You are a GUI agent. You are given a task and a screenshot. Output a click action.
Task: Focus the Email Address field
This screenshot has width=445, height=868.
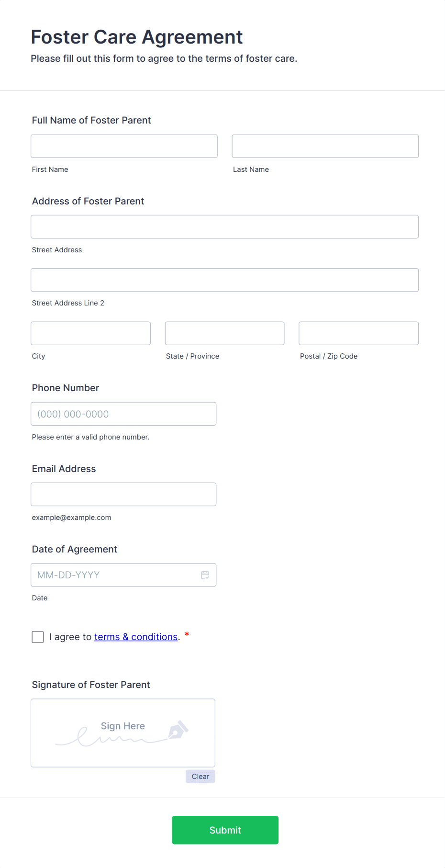(x=123, y=494)
